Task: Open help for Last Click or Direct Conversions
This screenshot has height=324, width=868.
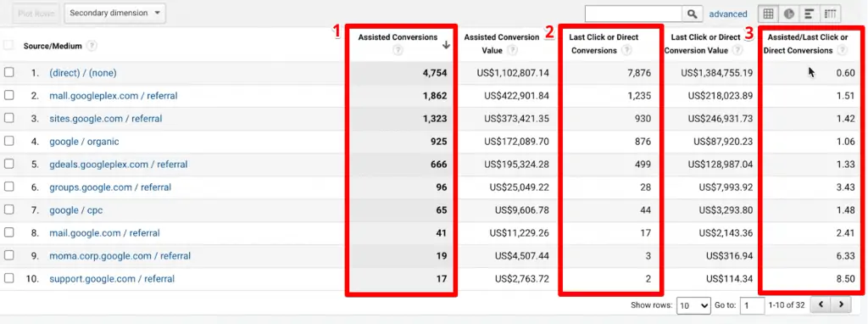Action: [626, 50]
